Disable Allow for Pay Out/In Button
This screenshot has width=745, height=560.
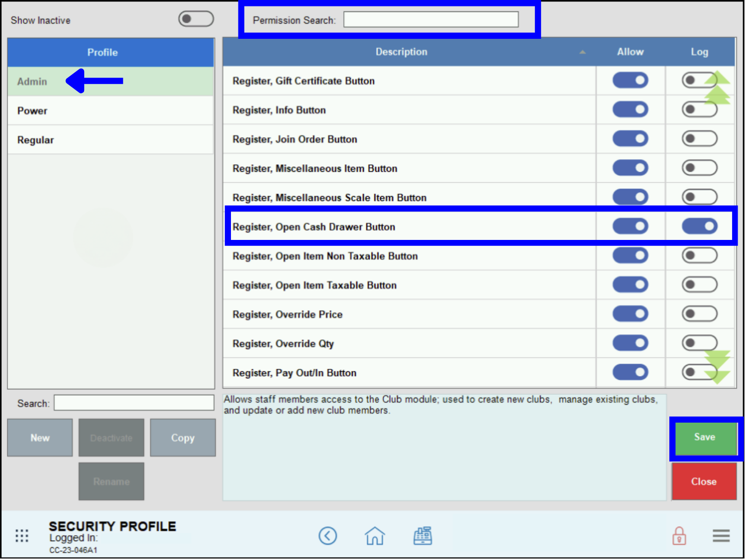coord(630,372)
